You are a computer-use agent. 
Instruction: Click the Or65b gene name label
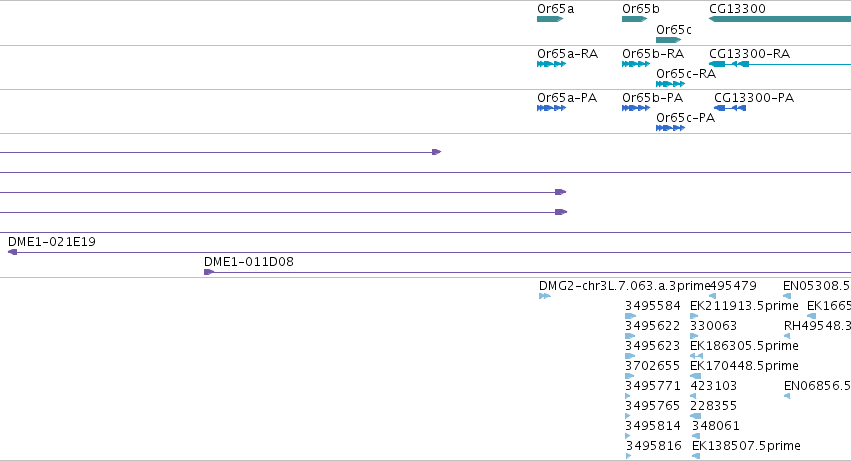point(641,9)
